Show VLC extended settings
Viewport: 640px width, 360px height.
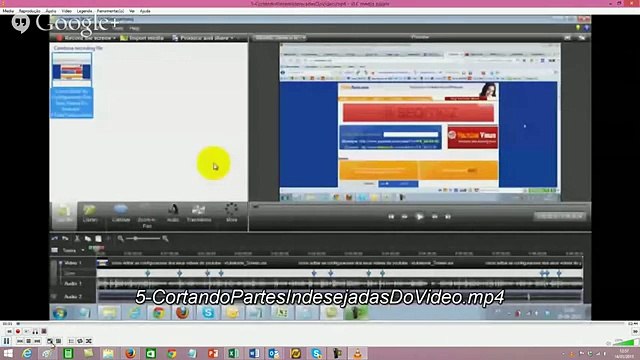58,341
